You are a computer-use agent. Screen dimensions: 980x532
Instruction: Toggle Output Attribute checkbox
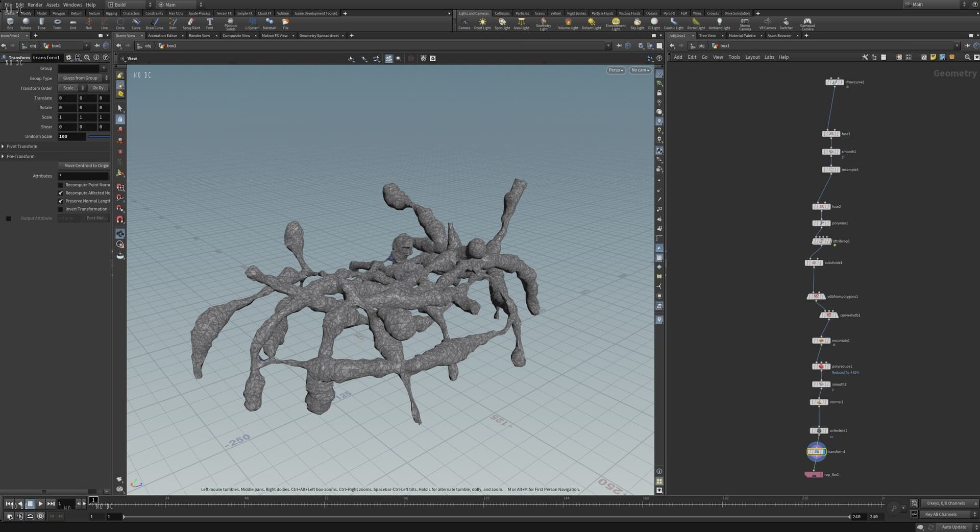[8, 219]
